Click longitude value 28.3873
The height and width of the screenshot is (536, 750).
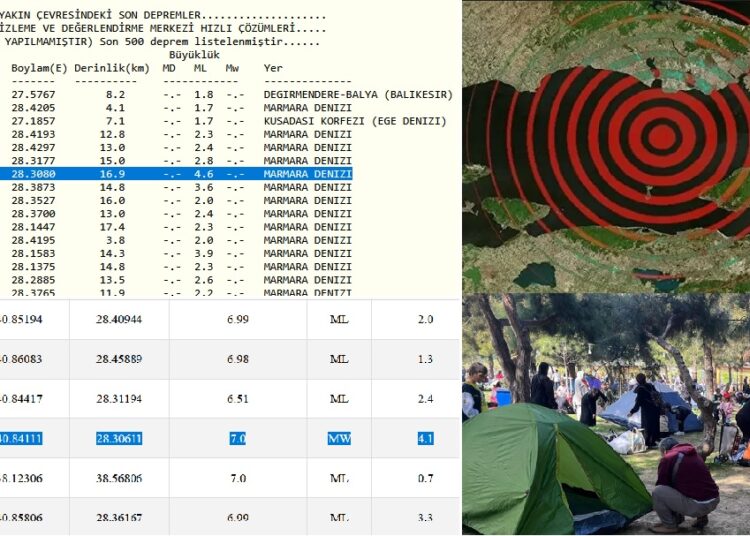[x=33, y=187]
